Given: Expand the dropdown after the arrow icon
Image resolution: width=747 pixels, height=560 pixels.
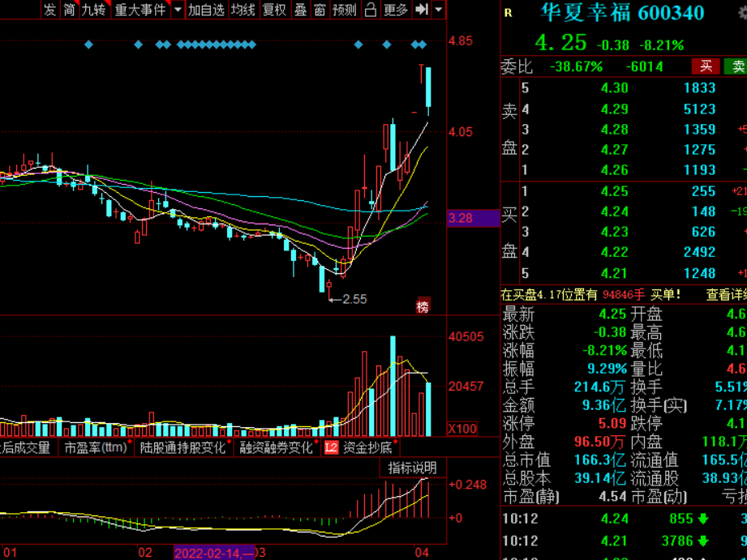Looking at the screenshot, I should pos(438,10).
